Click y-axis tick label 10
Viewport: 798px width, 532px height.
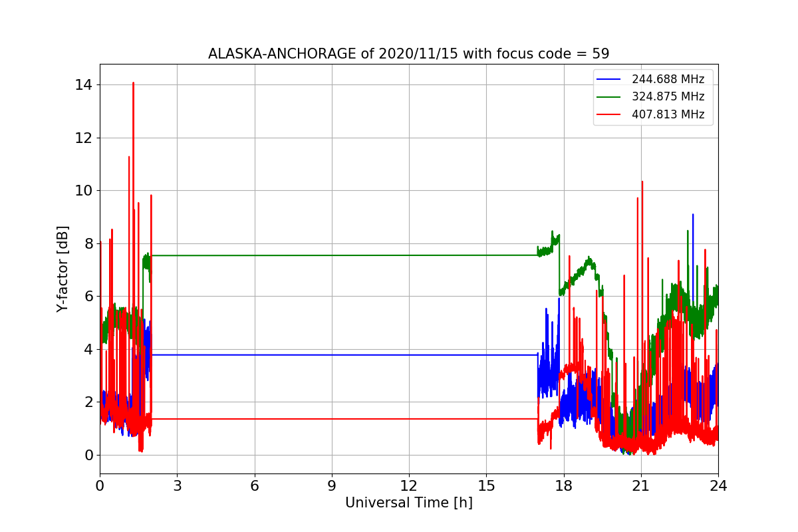click(x=84, y=191)
